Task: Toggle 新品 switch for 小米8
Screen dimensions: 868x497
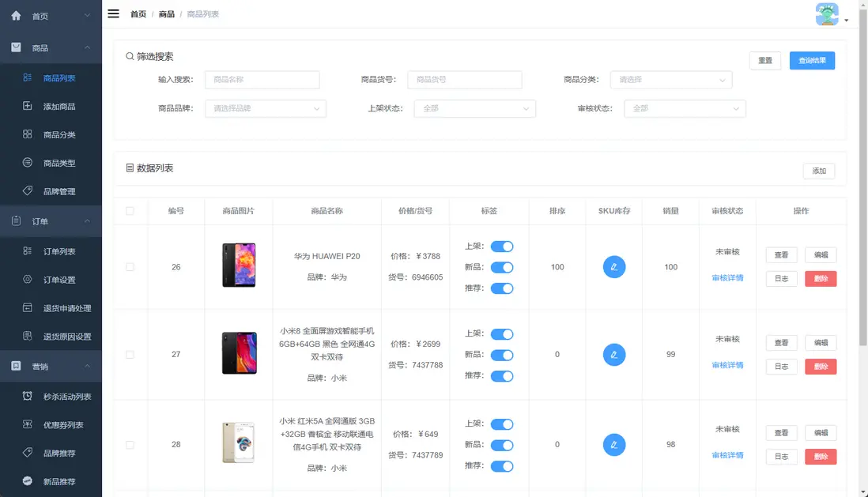Action: [502, 355]
